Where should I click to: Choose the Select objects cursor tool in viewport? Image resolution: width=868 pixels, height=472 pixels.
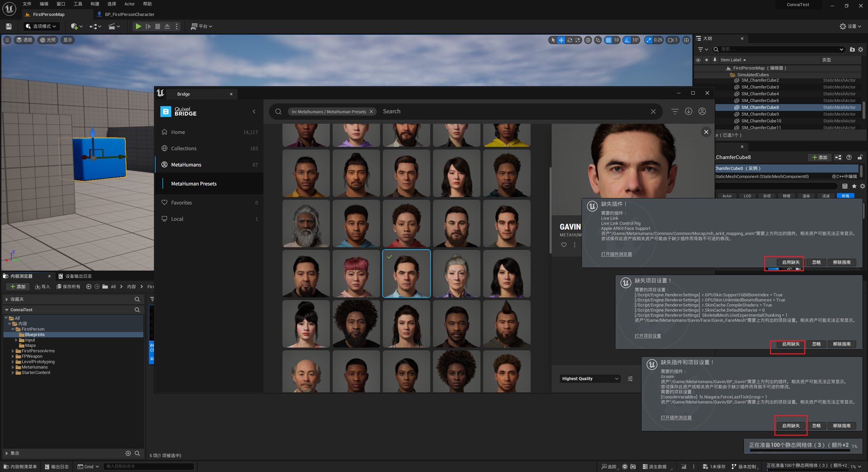[553, 40]
